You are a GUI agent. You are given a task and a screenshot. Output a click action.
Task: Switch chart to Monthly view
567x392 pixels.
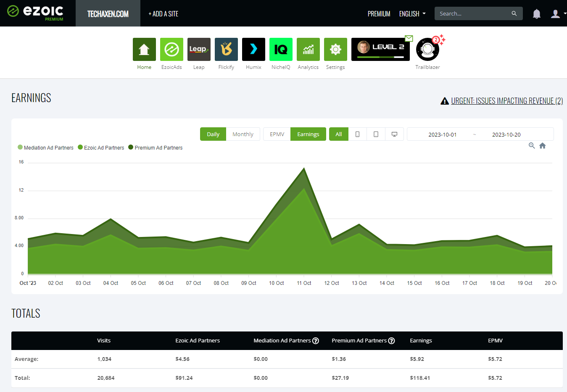pos(243,134)
